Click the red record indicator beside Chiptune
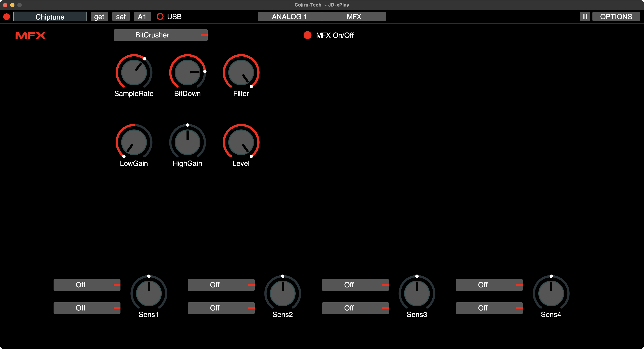This screenshot has height=349, width=644. [x=7, y=17]
